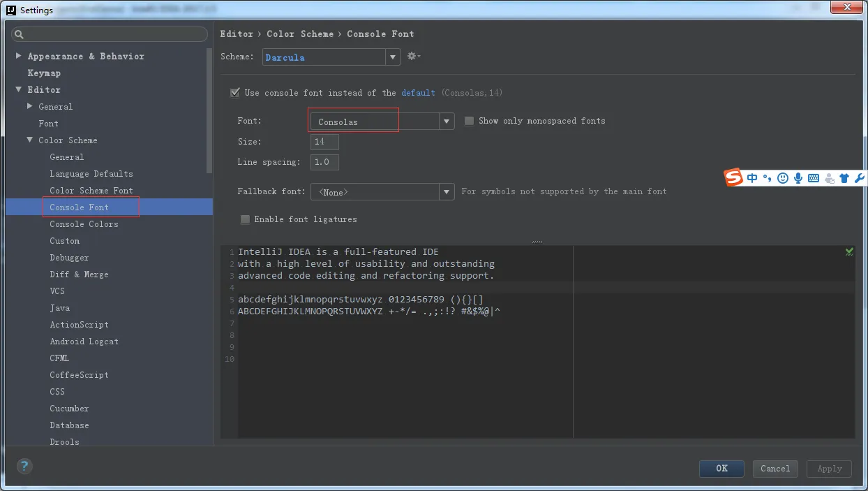Viewport: 868px width, 491px height.
Task: Select Keymap in settings tree
Action: (x=44, y=73)
